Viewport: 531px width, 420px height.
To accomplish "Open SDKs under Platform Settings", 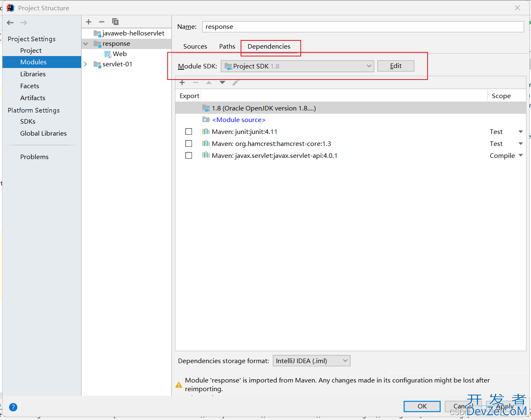I will [x=28, y=122].
